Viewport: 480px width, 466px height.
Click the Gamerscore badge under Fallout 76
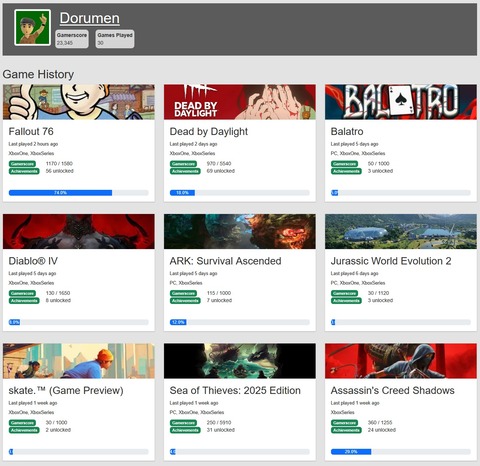(x=22, y=164)
